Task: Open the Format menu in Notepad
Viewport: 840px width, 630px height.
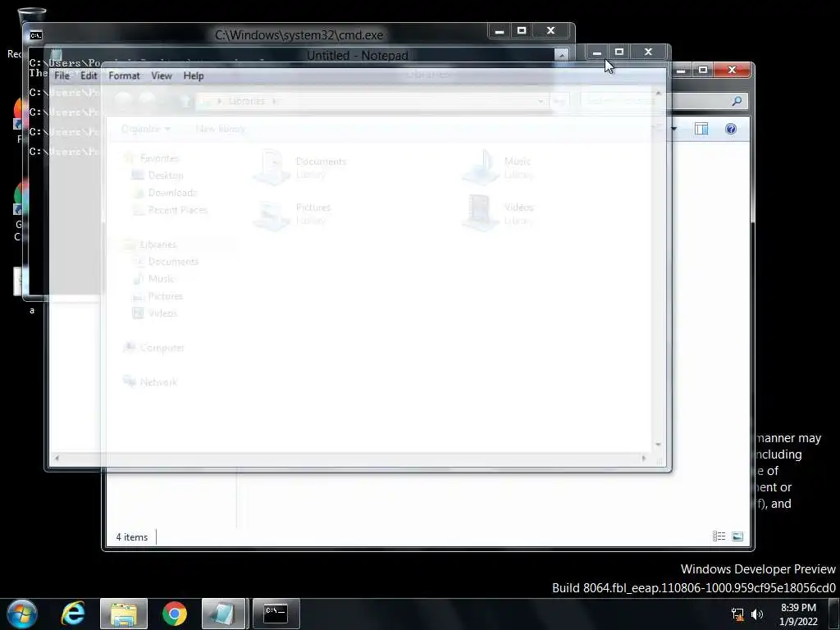Action: 124,75
